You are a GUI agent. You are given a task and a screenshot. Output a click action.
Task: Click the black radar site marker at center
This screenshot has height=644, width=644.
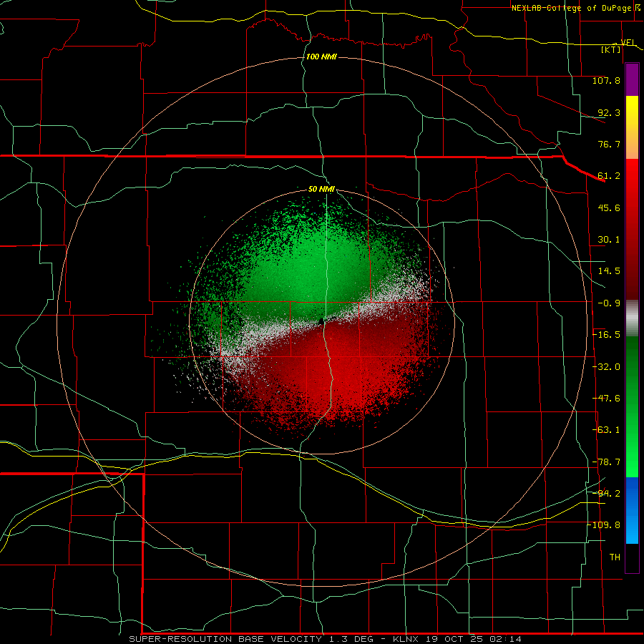point(321,321)
